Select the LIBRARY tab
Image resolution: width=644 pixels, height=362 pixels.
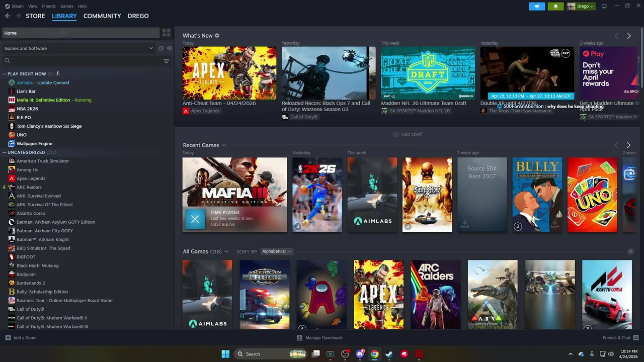[64, 16]
